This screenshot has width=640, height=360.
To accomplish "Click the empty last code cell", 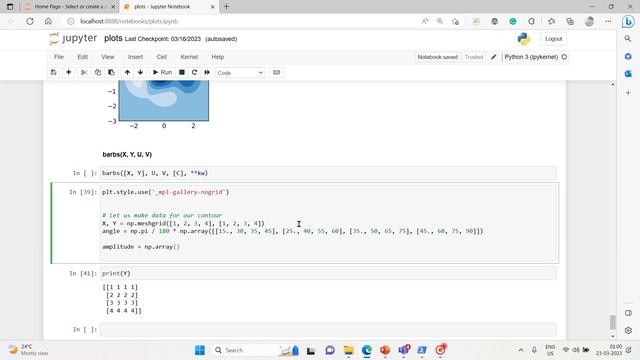I will click(328, 329).
